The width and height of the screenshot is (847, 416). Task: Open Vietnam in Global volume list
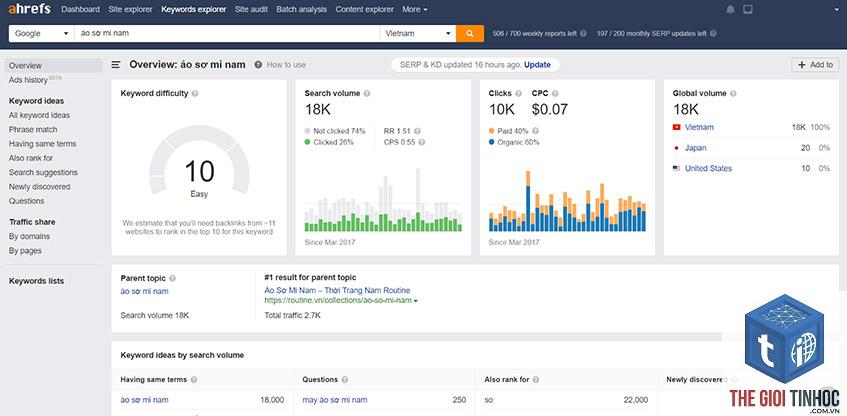(699, 128)
